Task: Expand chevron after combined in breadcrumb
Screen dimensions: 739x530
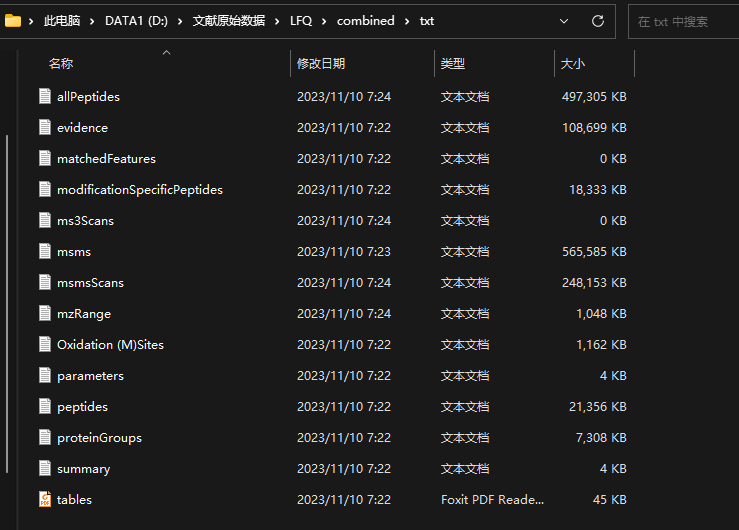Action: coord(406,21)
